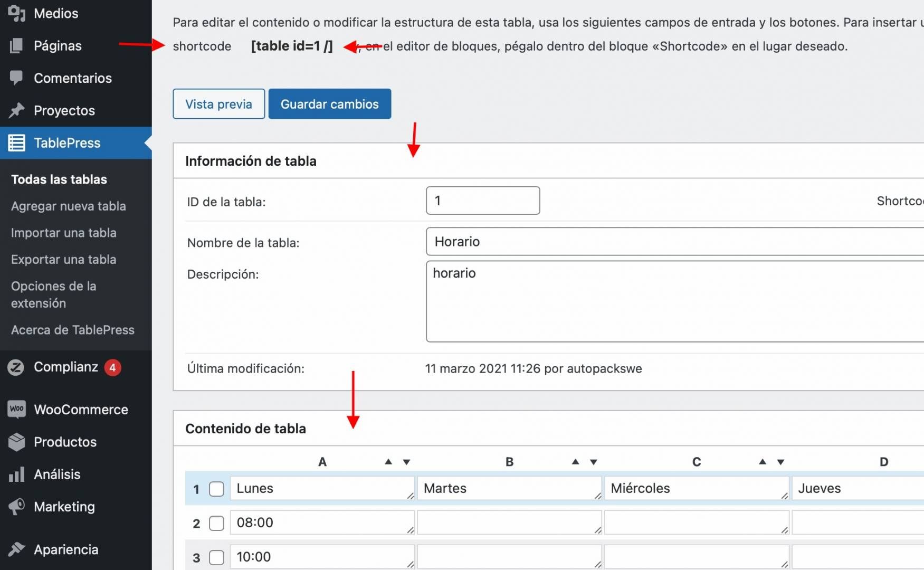924x570 pixels.
Task: Click cell C1 containing Miércoles
Action: click(697, 488)
